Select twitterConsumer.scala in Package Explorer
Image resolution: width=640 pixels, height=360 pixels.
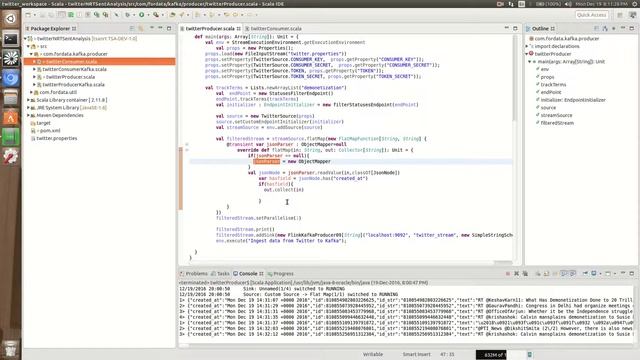pyautogui.click(x=100, y=62)
